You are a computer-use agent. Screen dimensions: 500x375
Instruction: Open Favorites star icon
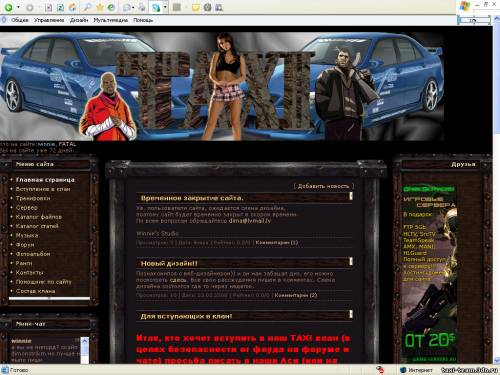[x=99, y=7]
